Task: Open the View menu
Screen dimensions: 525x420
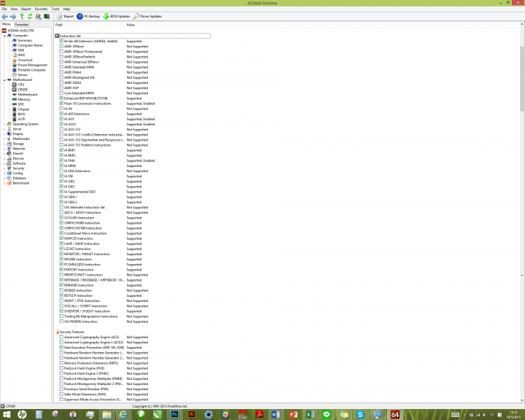Action: coord(14,9)
